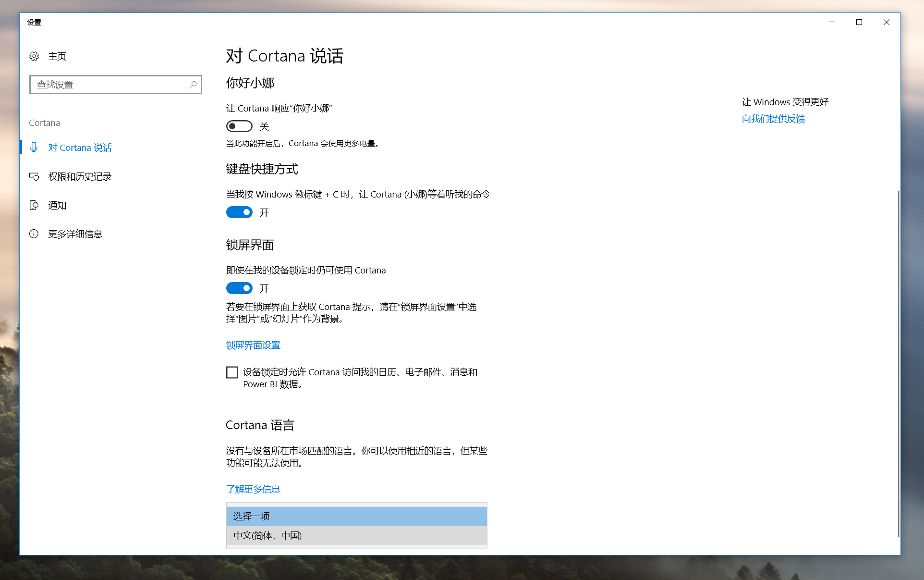Select 选择一项 in language dropdown

pyautogui.click(x=356, y=516)
